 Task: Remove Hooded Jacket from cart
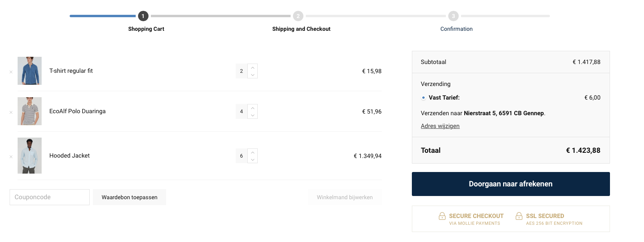pos(11,157)
